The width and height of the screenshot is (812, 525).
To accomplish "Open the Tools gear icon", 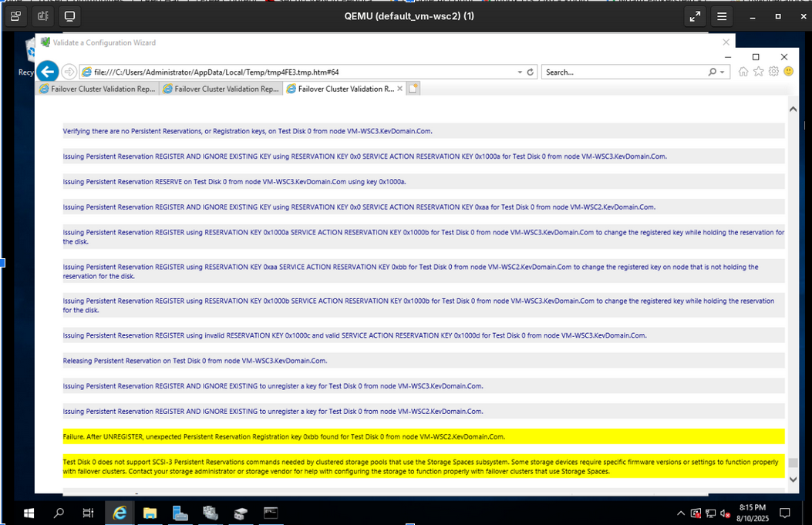I will [x=773, y=72].
